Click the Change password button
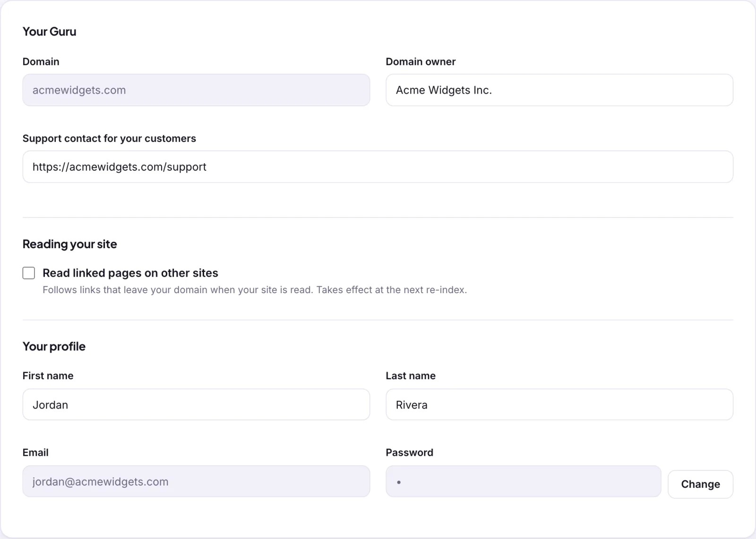The height and width of the screenshot is (539, 756). [700, 484]
